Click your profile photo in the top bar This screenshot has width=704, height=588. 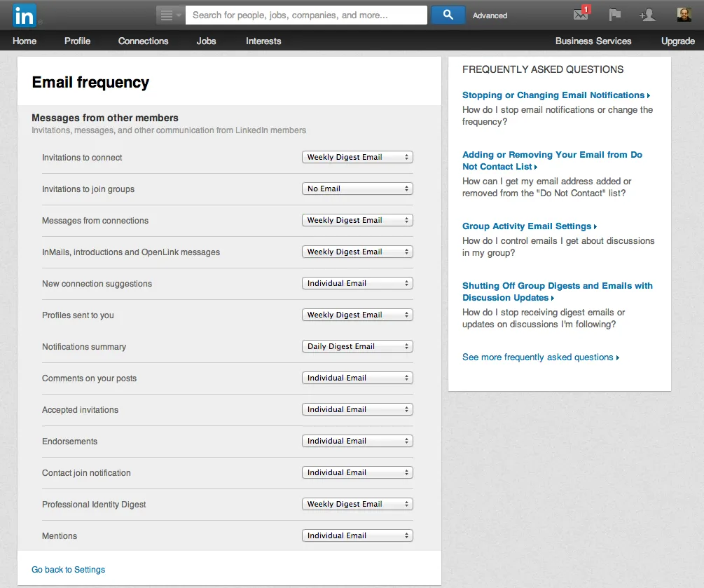(683, 14)
